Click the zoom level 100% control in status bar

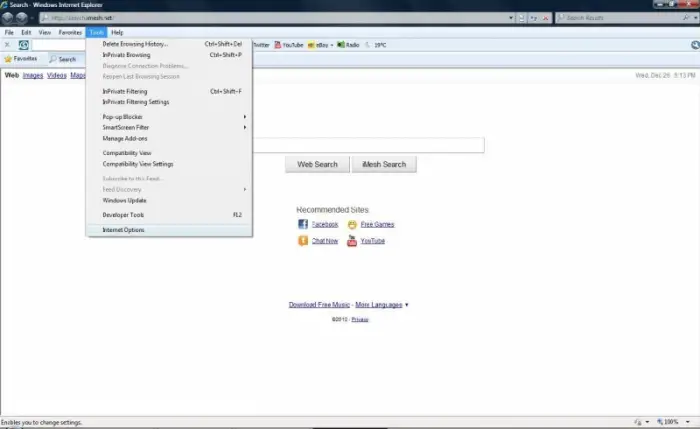point(667,422)
